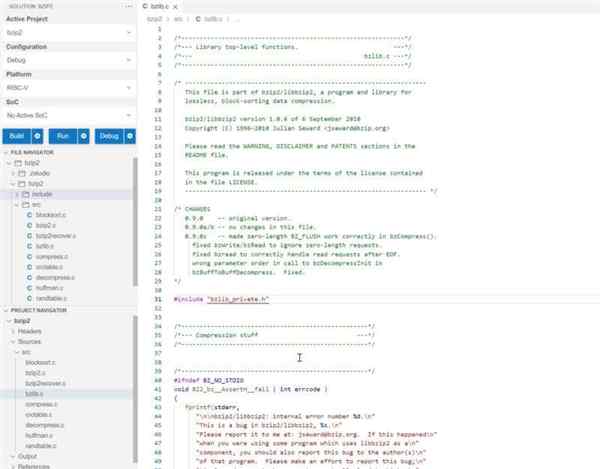The width and height of the screenshot is (600, 469).
Task: Open the Configuration dropdown showing Debug
Action: click(x=68, y=60)
